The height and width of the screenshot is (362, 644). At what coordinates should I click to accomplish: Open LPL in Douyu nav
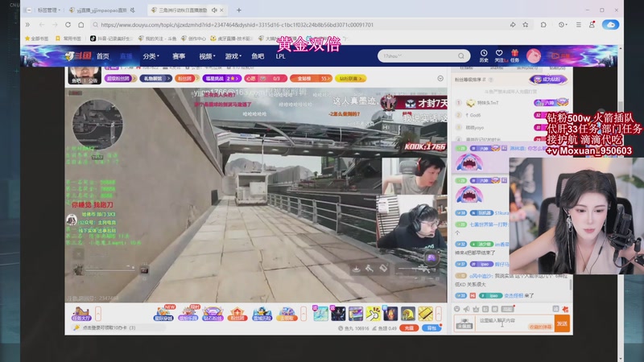280,56
